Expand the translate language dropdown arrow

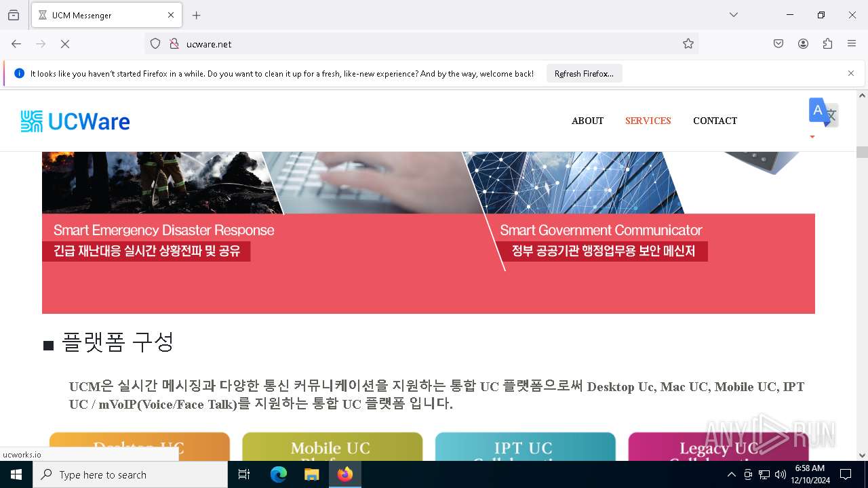coord(812,137)
